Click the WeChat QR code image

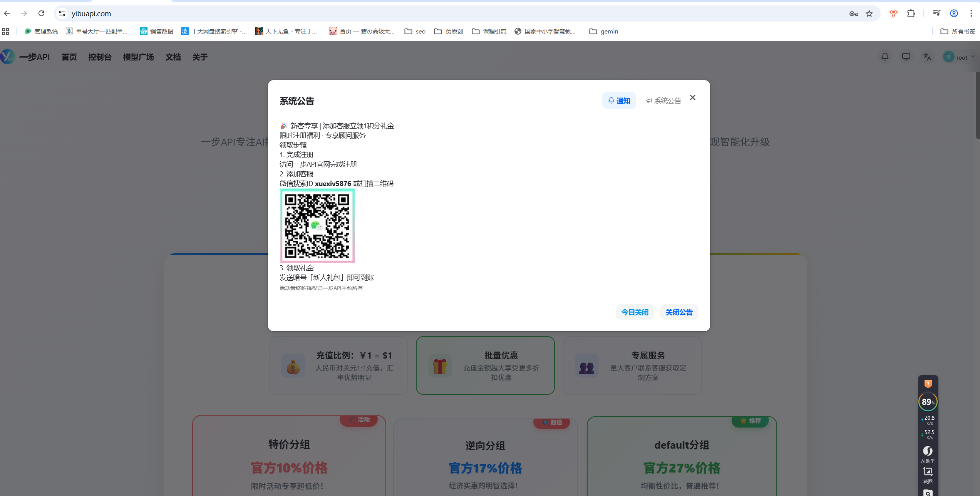click(x=317, y=225)
